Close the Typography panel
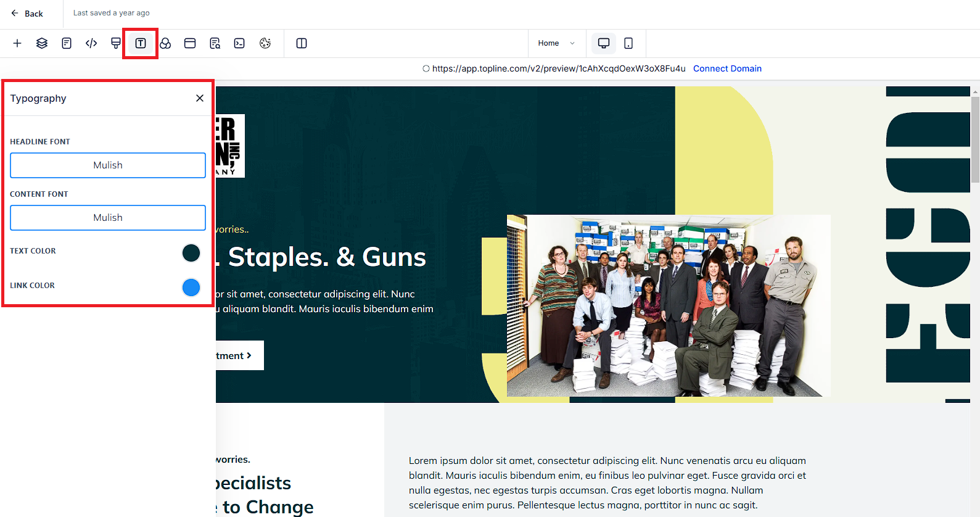This screenshot has width=980, height=517. [200, 98]
